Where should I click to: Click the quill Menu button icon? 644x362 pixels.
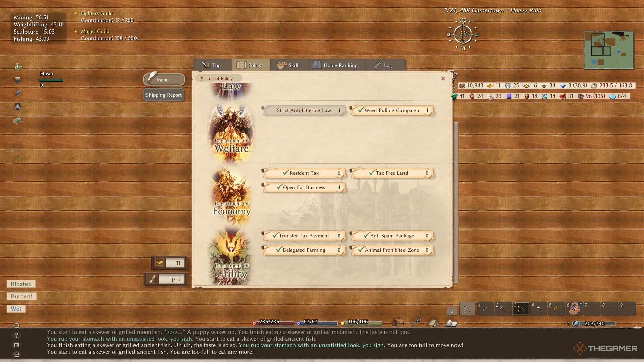pos(164,79)
